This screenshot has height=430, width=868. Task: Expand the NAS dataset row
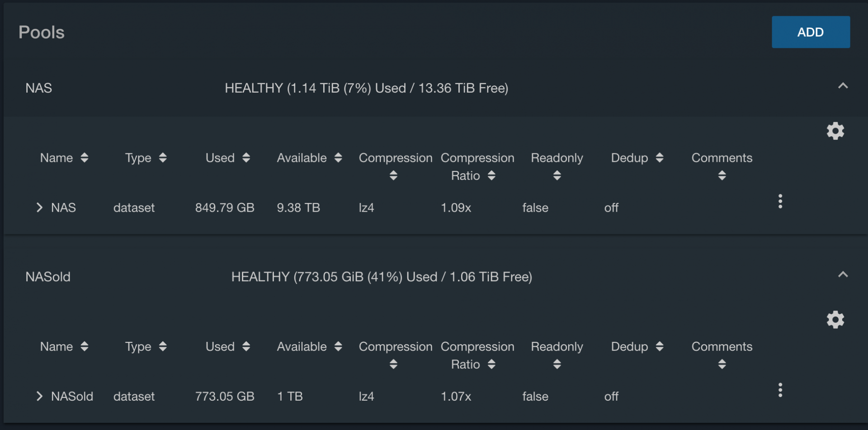click(39, 208)
